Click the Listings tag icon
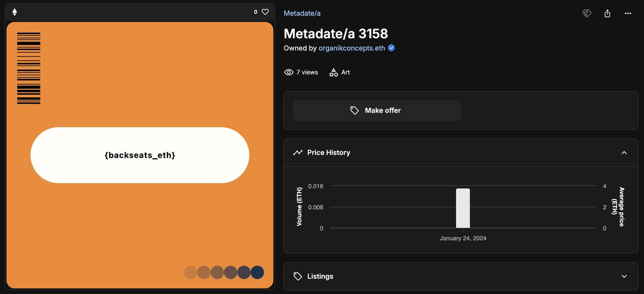The image size is (644, 294). (298, 276)
